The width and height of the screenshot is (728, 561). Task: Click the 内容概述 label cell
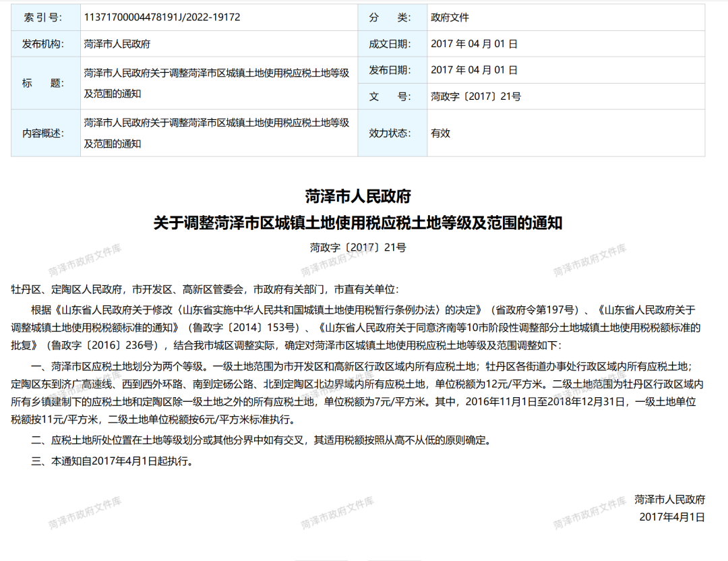(45, 133)
